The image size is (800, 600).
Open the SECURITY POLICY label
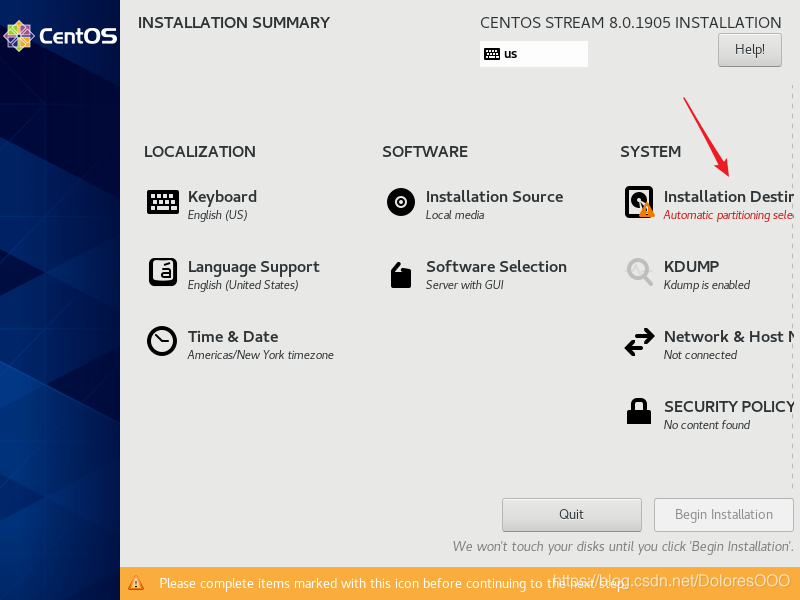coord(729,407)
